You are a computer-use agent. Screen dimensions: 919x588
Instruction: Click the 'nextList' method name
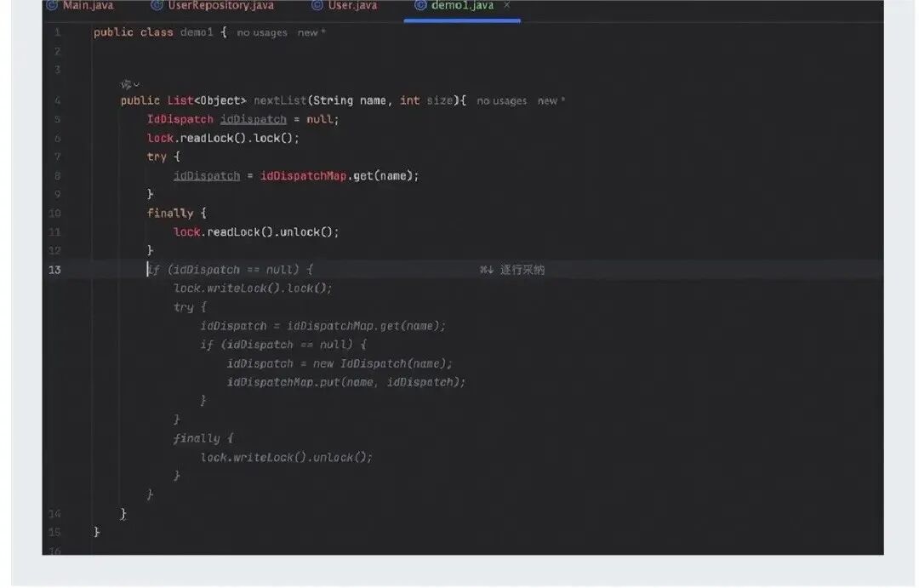point(280,100)
